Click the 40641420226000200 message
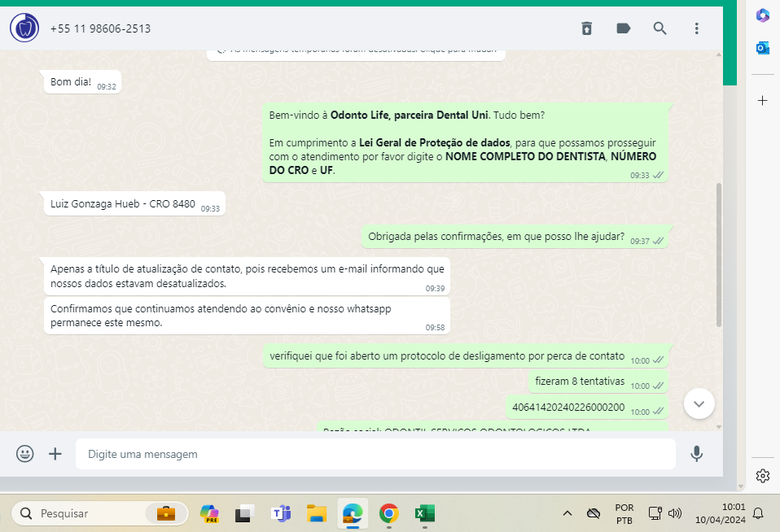The width and height of the screenshot is (780, 532). click(587, 408)
